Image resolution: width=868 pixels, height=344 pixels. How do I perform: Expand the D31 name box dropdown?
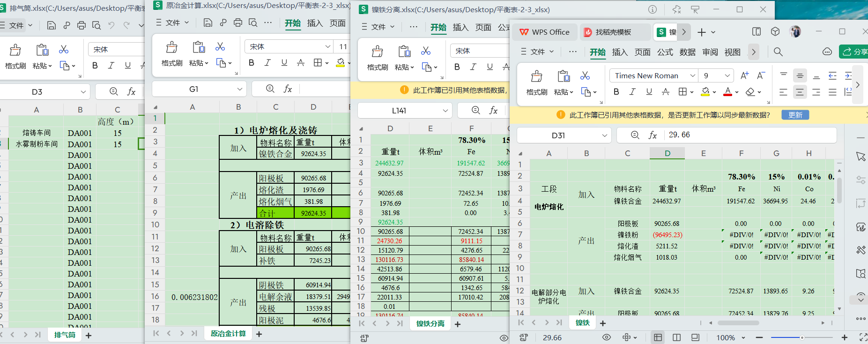604,135
